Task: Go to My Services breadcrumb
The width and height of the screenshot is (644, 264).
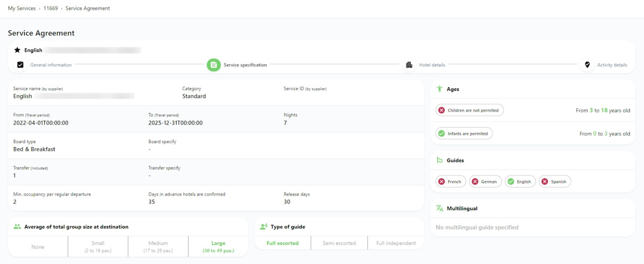Action: [22, 9]
